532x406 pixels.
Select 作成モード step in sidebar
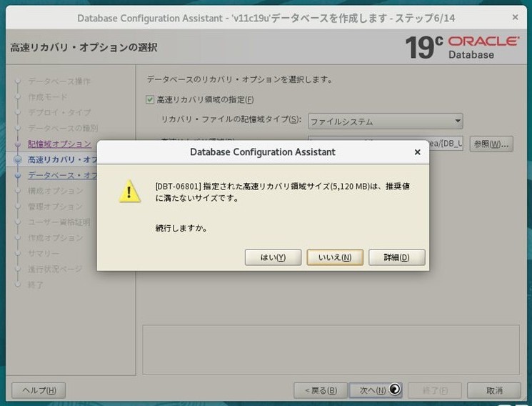coord(48,96)
